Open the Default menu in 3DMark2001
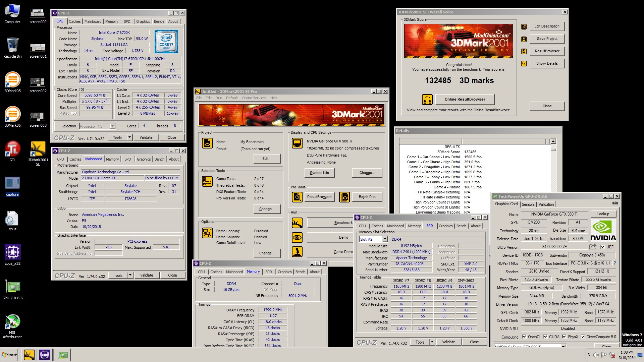This screenshot has width=644, height=362. (x=232, y=98)
